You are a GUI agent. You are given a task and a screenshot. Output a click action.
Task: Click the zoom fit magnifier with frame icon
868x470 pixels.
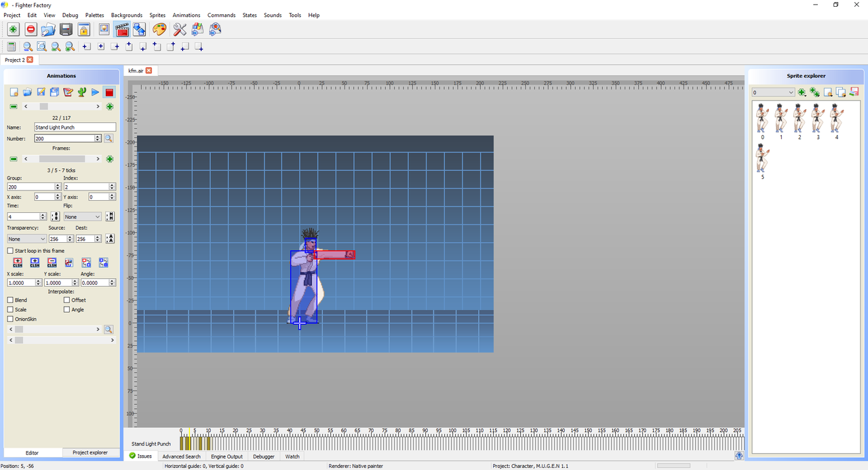point(41,47)
